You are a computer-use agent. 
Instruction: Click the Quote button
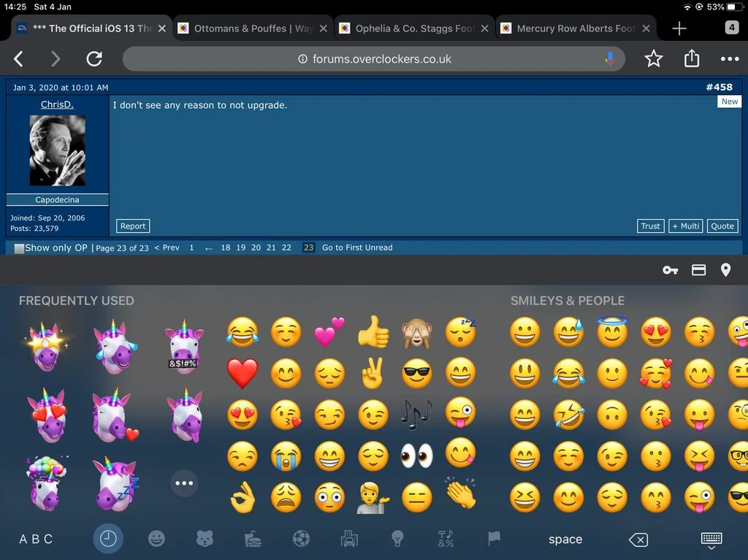coord(722,226)
